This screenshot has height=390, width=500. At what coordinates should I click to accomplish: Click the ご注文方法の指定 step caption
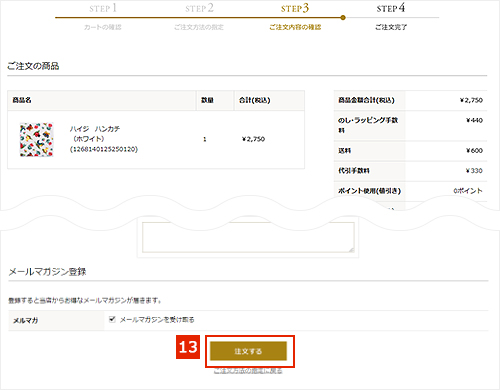click(x=199, y=27)
